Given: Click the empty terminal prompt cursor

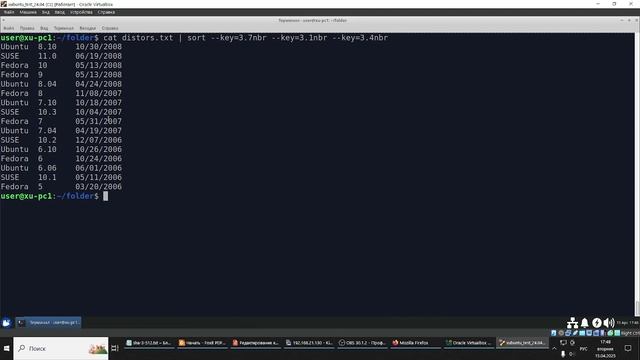Looking at the screenshot, I should tap(106, 196).
